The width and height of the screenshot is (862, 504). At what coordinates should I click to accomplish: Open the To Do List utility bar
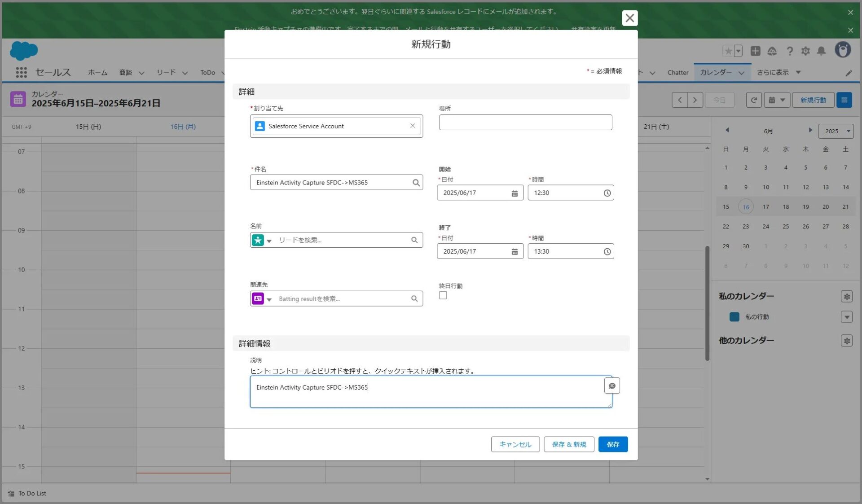27,493
